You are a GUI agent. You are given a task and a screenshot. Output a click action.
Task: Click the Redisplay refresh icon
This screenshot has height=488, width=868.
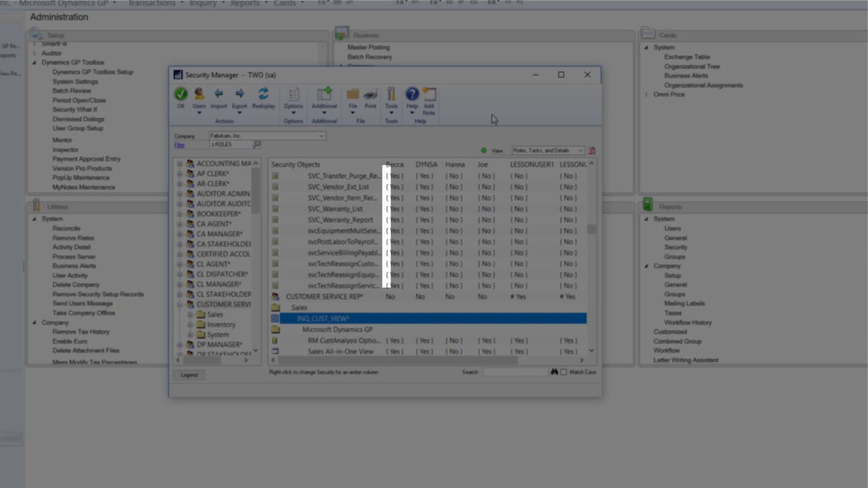point(263,94)
